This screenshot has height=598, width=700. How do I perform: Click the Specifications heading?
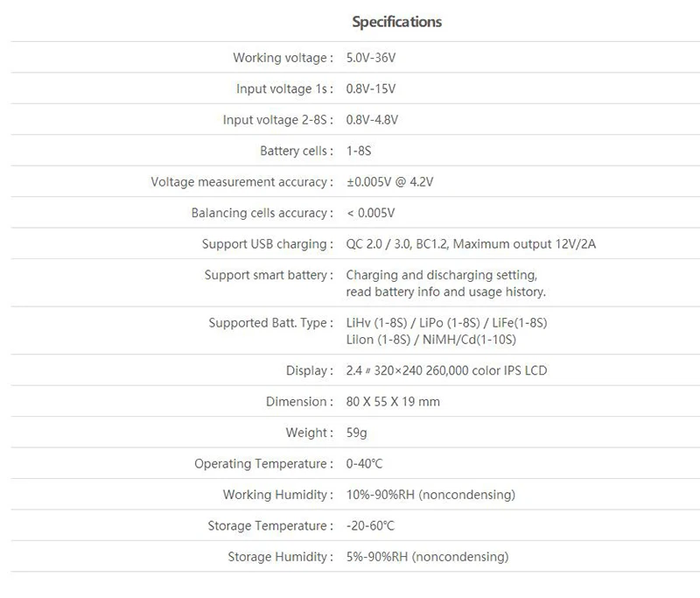pos(397,22)
